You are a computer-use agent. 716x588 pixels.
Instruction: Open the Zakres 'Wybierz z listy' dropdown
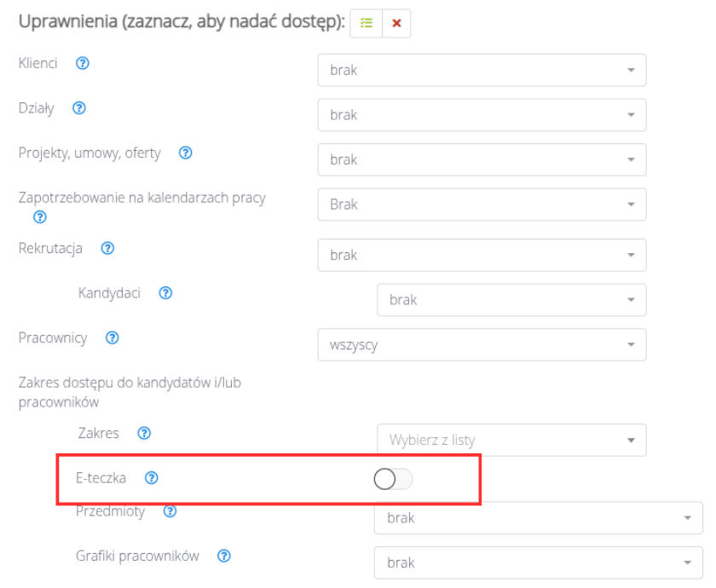511,440
